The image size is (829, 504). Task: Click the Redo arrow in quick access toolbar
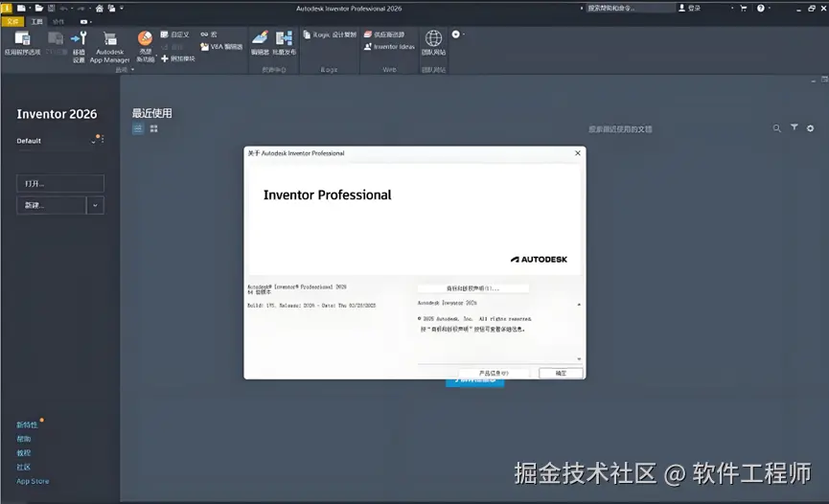point(81,8)
